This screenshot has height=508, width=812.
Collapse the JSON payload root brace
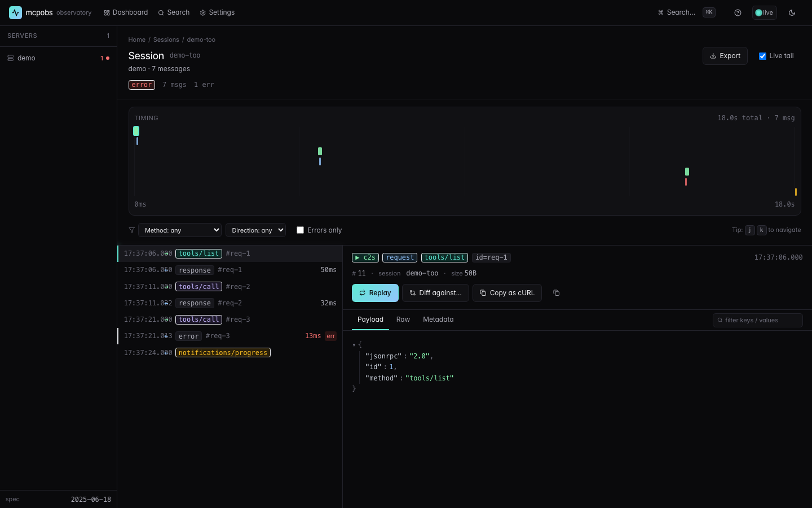pos(354,345)
